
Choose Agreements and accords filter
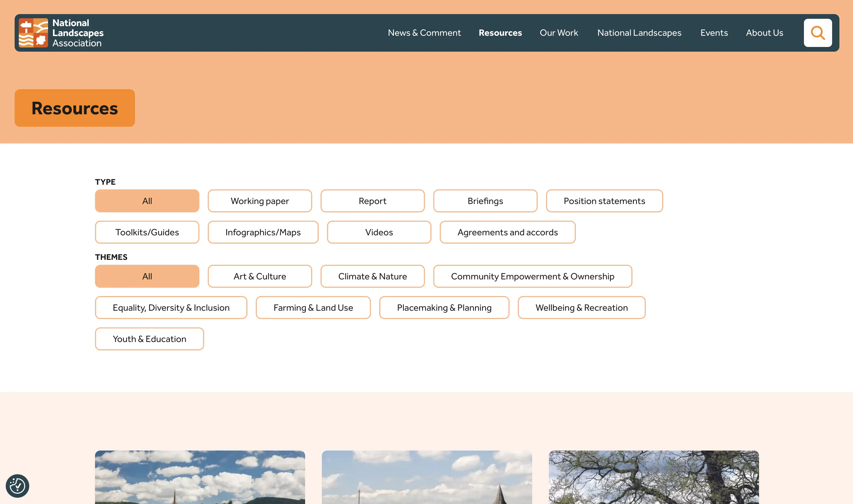tap(507, 232)
